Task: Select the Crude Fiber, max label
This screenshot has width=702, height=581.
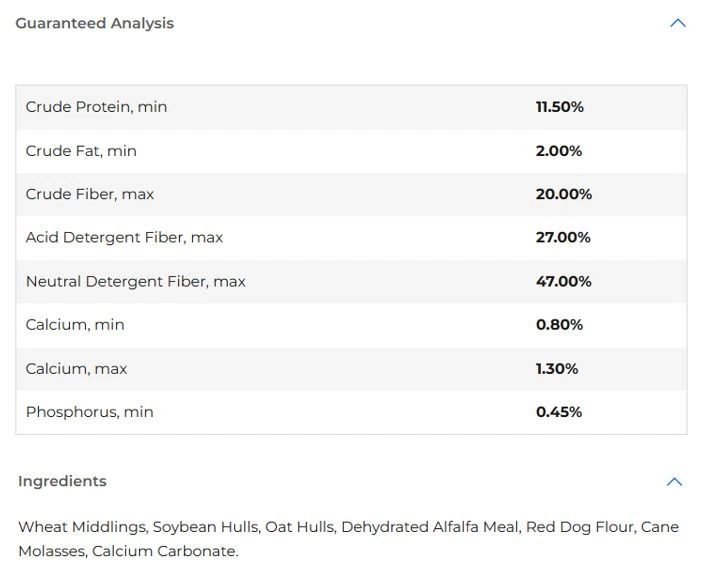Action: [x=90, y=194]
